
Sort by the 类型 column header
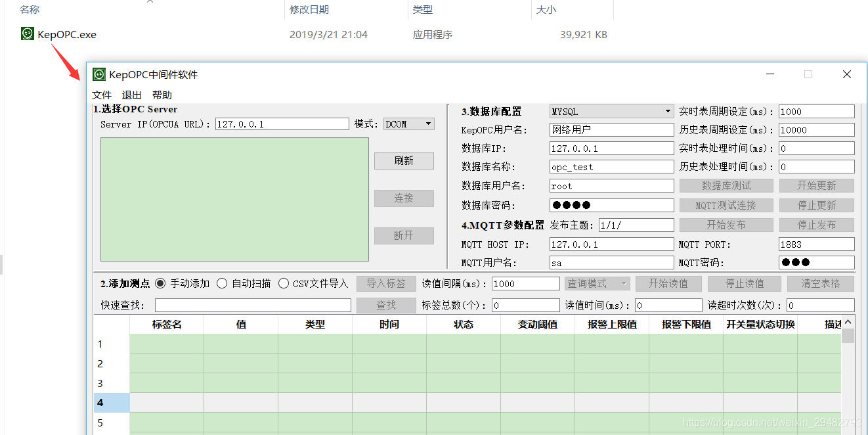(x=422, y=9)
